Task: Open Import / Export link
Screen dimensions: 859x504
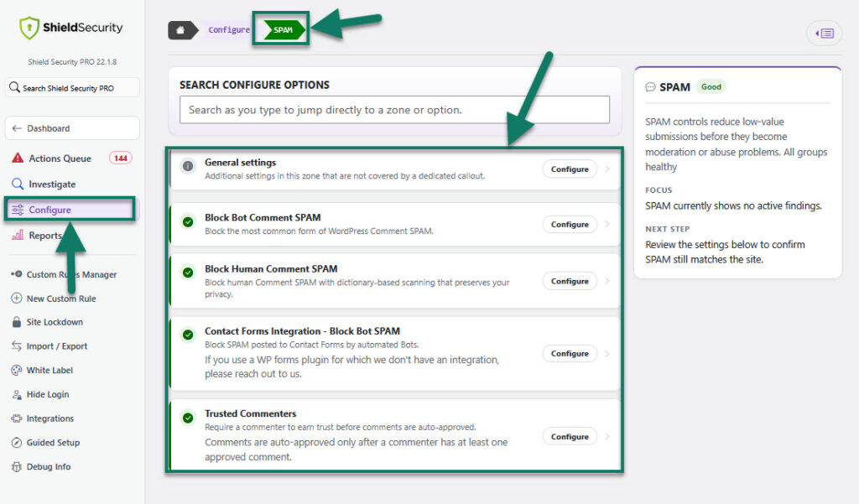Action: pos(57,346)
